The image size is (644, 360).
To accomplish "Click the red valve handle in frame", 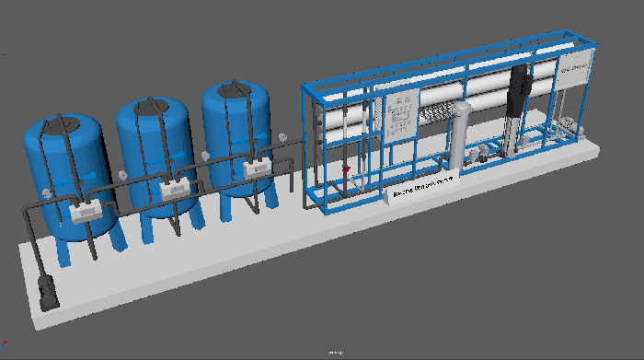I will click(347, 170).
